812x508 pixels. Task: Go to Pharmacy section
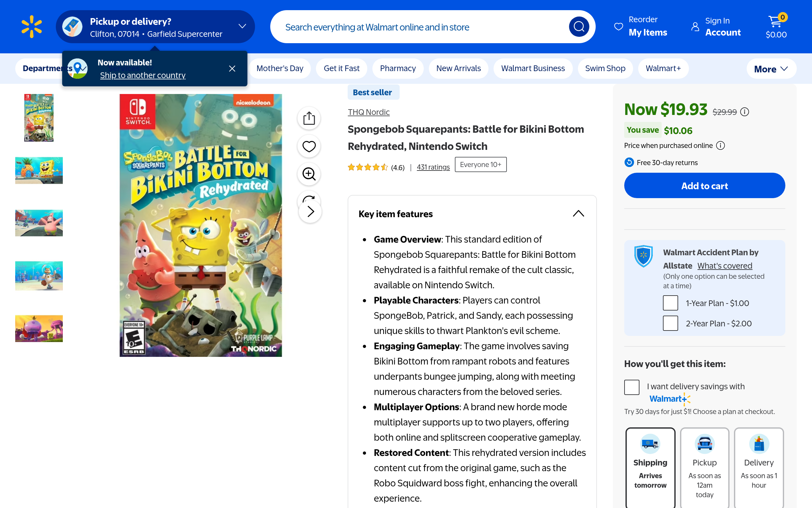[x=398, y=69]
